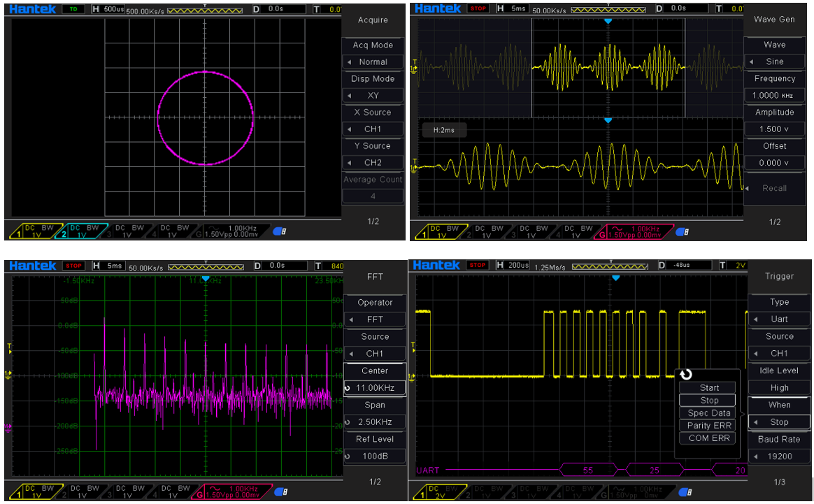Toggle the Acq Mode Normal setting
Image resolution: width=814 pixels, height=504 pixels.
373,62
